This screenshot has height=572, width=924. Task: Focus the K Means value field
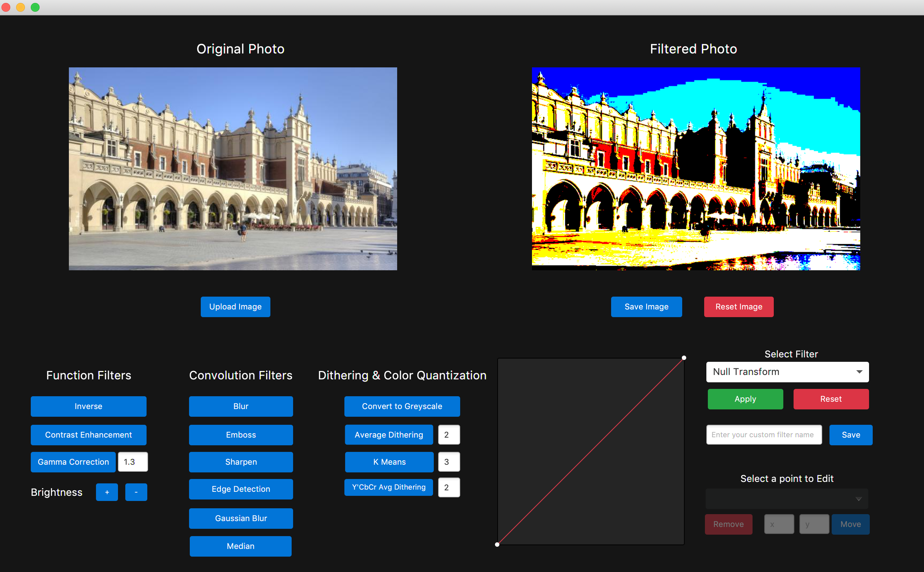[x=449, y=462]
